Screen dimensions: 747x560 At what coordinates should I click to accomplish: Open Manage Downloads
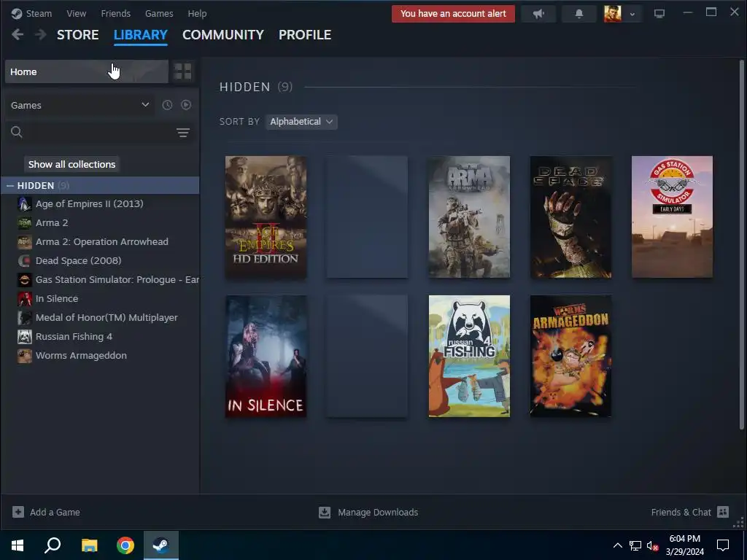pos(368,513)
